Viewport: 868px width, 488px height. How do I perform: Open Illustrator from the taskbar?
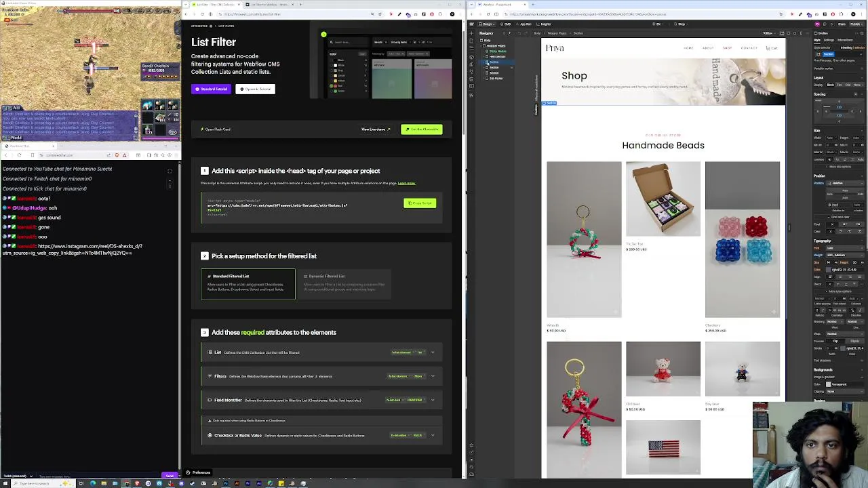237,483
